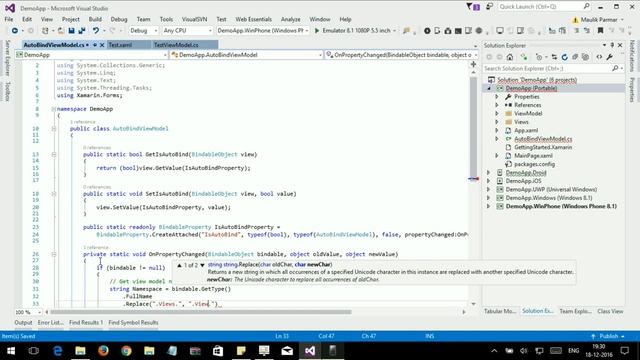This screenshot has width=640, height=360.
Task: Click the editor horizontal scrollbar thumb
Action: pyautogui.click(x=201, y=312)
